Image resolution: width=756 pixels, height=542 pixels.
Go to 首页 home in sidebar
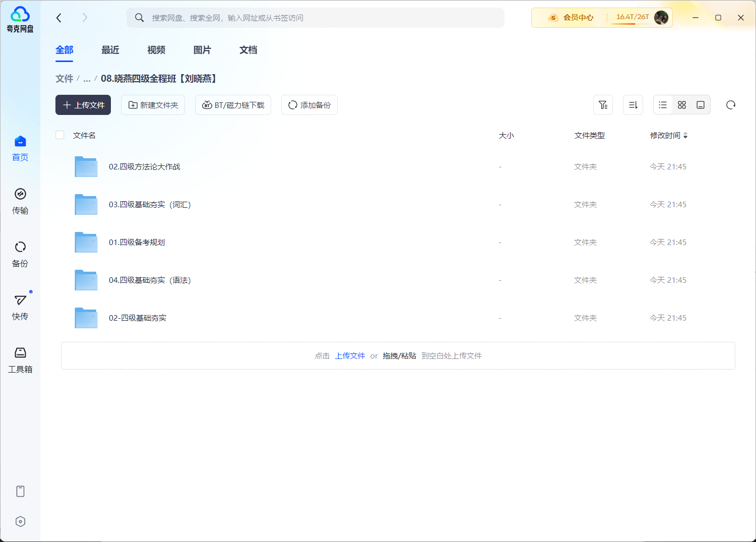(x=20, y=148)
